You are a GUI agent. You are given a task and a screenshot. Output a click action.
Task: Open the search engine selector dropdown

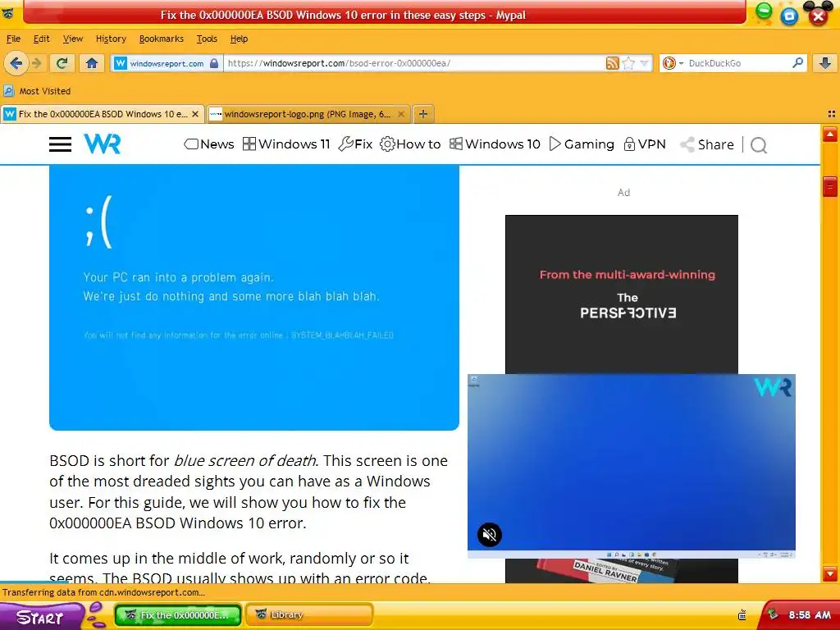click(x=673, y=63)
